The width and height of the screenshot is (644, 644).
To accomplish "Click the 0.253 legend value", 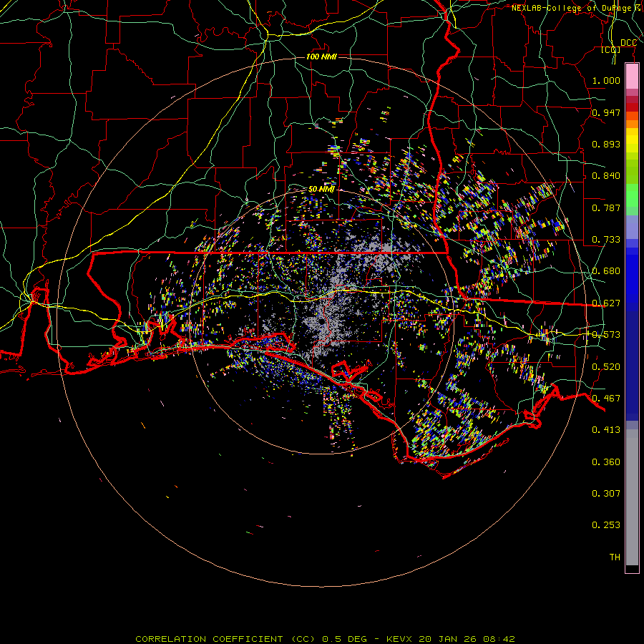I will [x=606, y=525].
